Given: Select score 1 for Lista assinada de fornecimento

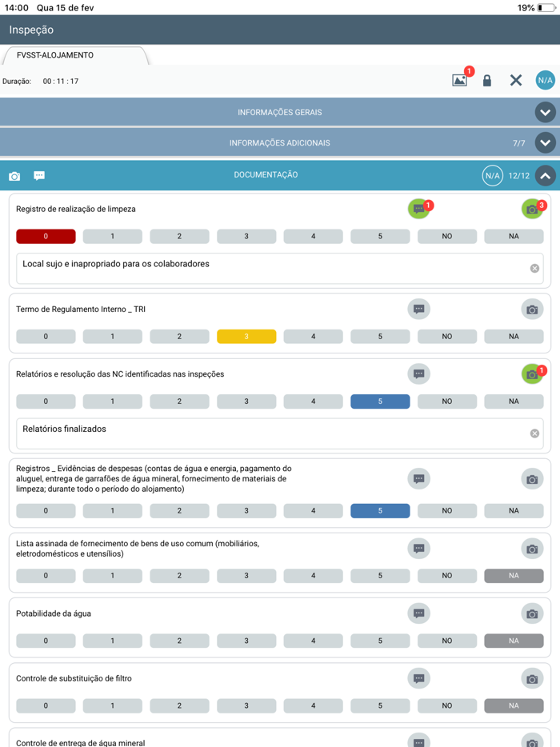Looking at the screenshot, I should coord(113,576).
